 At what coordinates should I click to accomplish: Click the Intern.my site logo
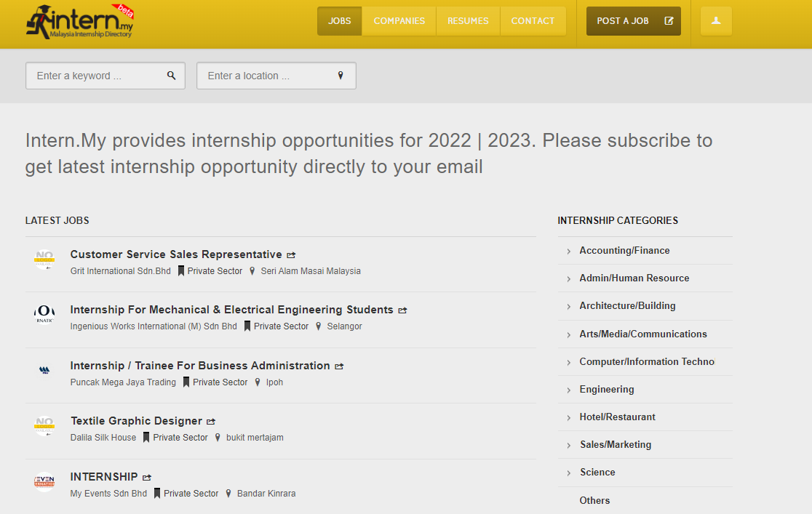click(x=80, y=22)
